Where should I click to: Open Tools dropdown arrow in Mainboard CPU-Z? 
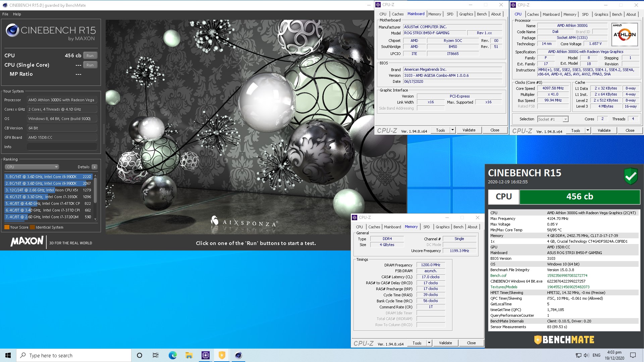452,130
